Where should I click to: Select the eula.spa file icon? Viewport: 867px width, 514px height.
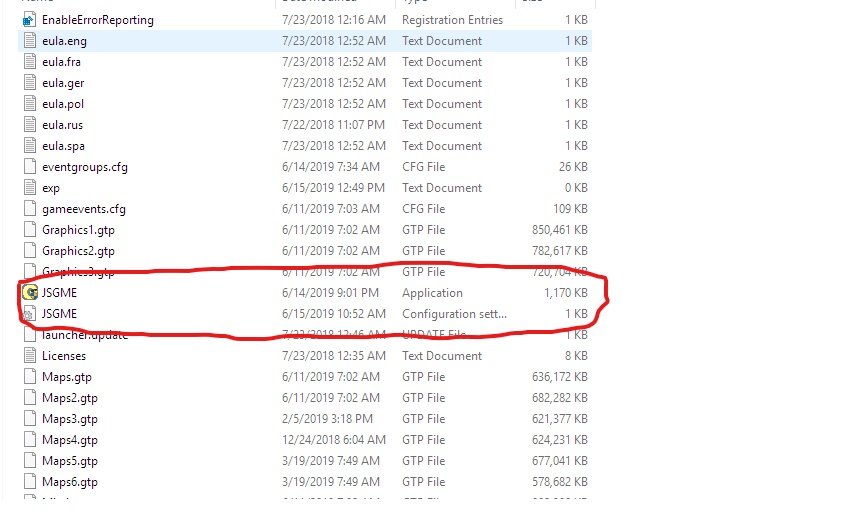click(x=29, y=146)
